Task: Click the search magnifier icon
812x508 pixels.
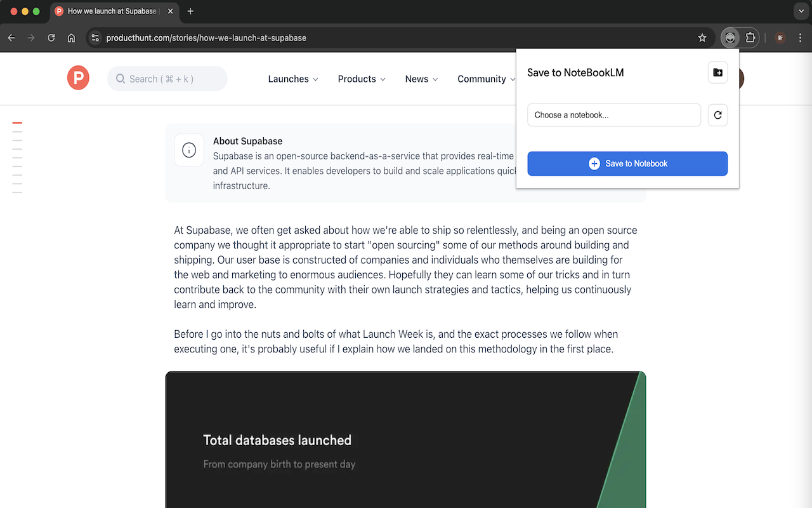Action: click(x=121, y=78)
